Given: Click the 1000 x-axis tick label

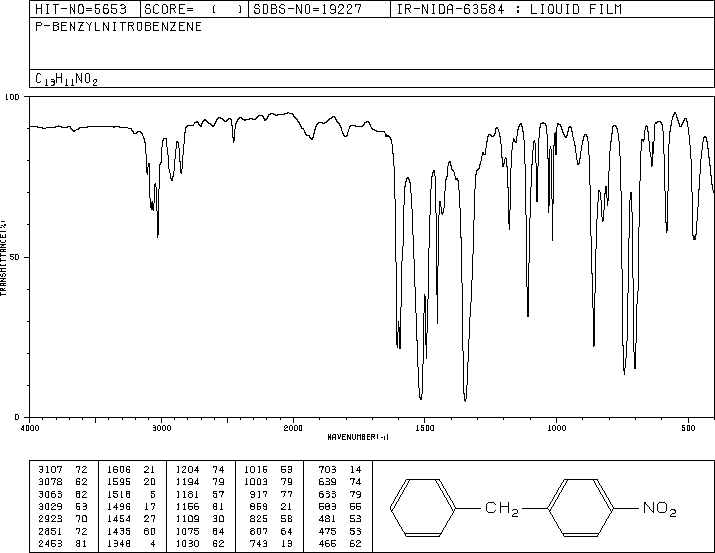Looking at the screenshot, I should [x=556, y=428].
